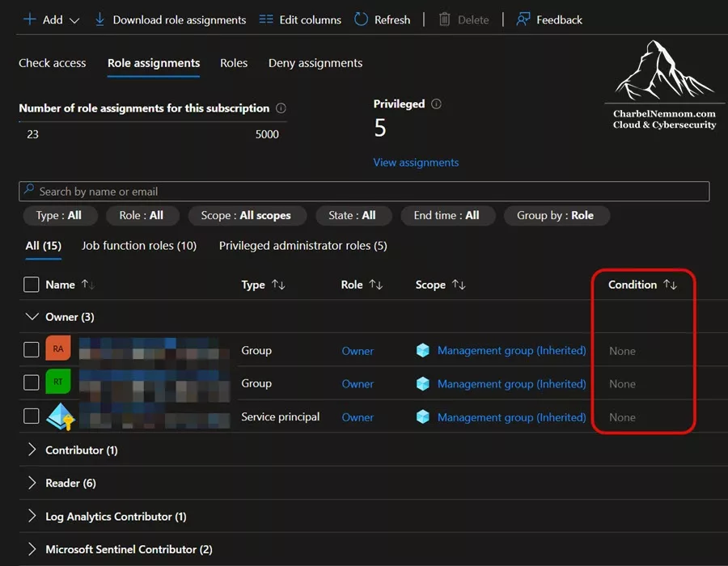Image resolution: width=728 pixels, height=566 pixels.
Task: Switch to the Check access tab
Action: 53,63
